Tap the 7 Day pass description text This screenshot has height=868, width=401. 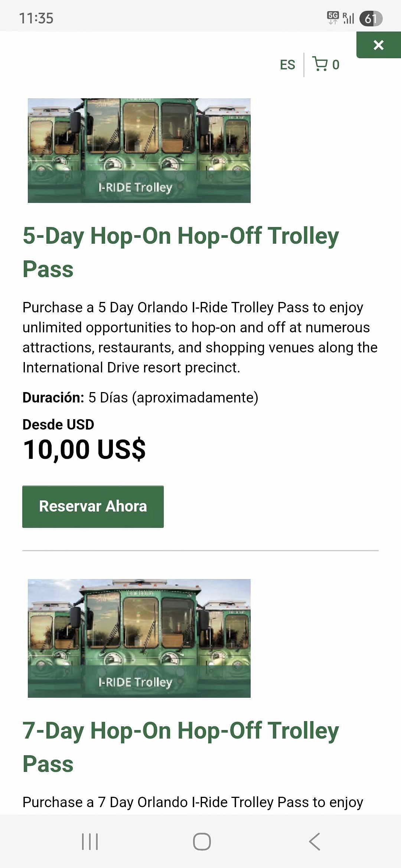pos(193,802)
